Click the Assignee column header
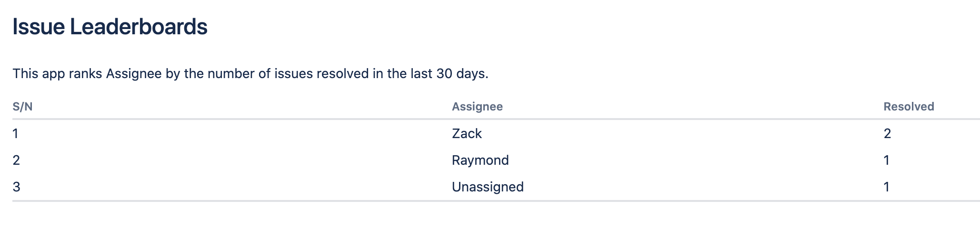 tap(477, 107)
